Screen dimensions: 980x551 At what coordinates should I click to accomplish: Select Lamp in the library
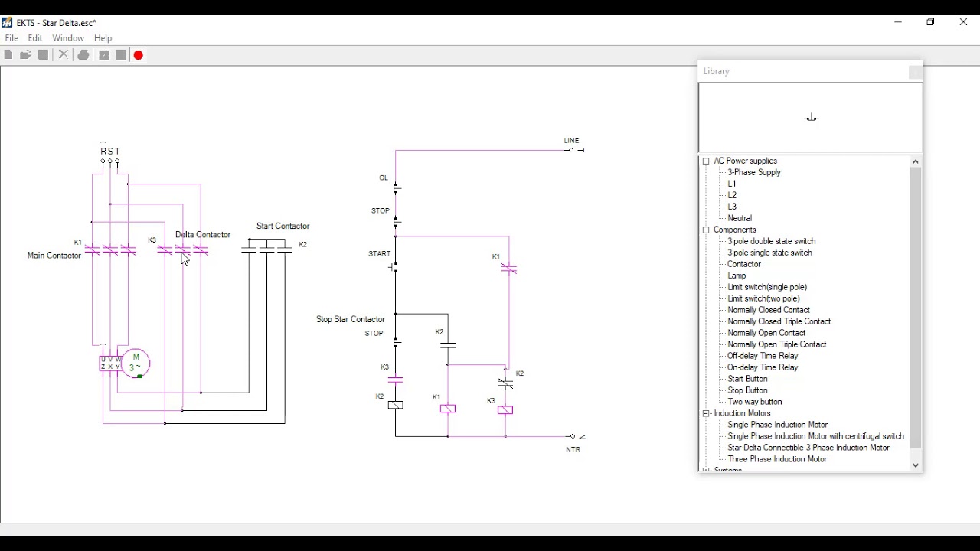tap(737, 276)
